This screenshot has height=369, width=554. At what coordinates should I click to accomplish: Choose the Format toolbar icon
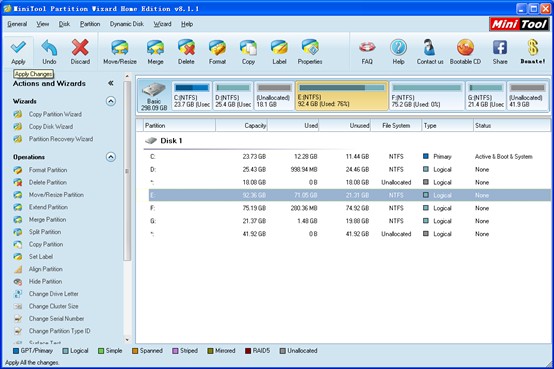pyautogui.click(x=217, y=48)
